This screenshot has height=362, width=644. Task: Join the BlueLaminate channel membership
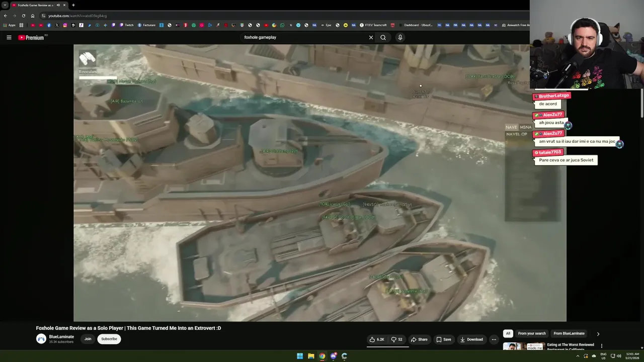(x=88, y=339)
